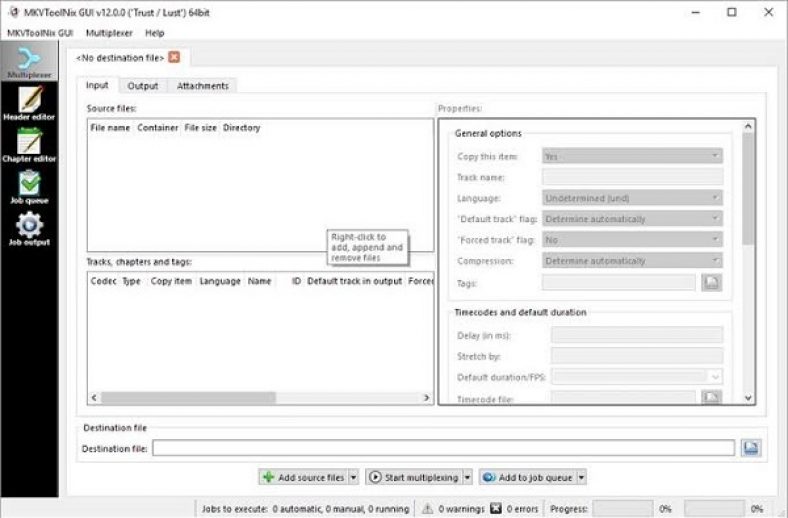The width and height of the screenshot is (788, 518).
Task: Open the Multiplexer menu
Action: 109,33
